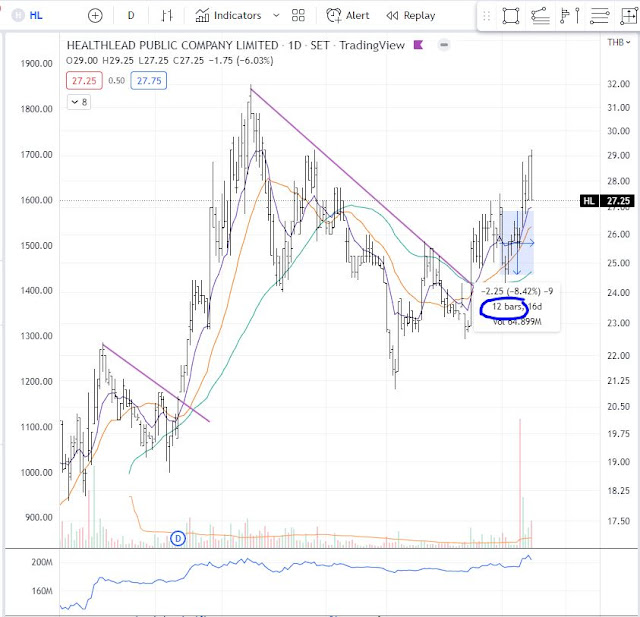Click the blue 27.75 buy price button
The height and width of the screenshot is (617, 640).
coord(149,81)
